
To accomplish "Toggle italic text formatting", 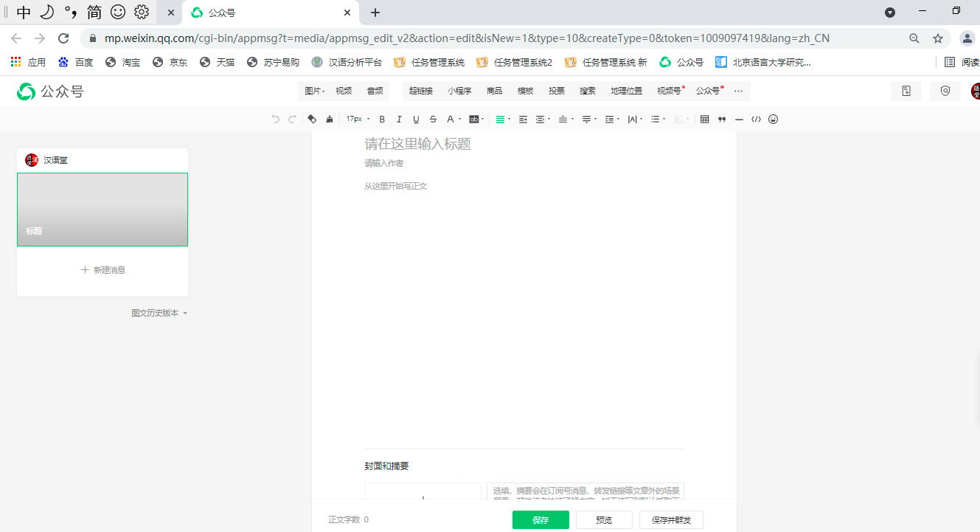I will (x=399, y=120).
